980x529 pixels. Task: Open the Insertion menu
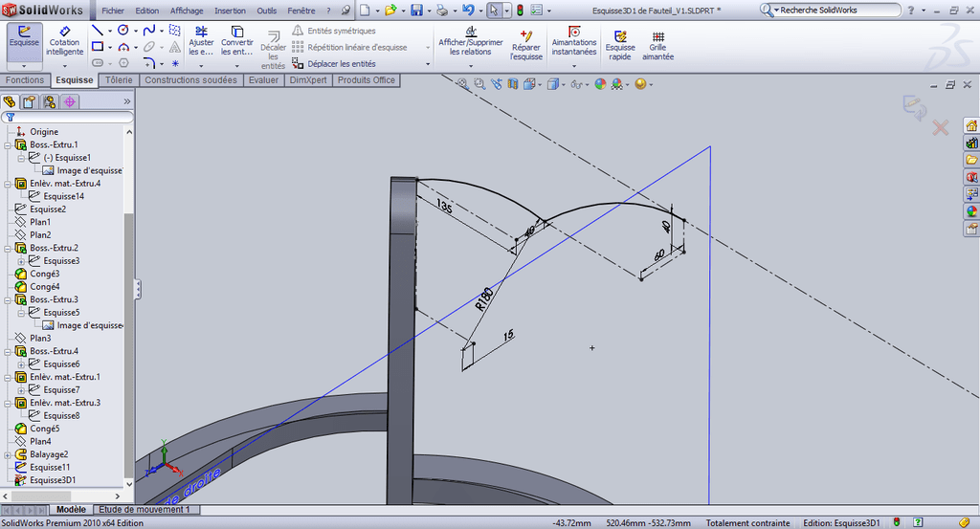[x=230, y=11]
